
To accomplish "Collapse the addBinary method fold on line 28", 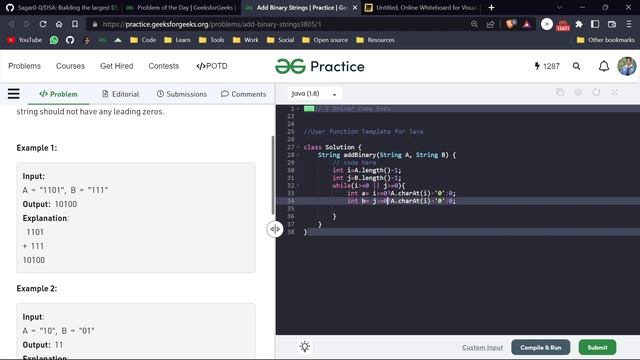I will pyautogui.click(x=298, y=155).
